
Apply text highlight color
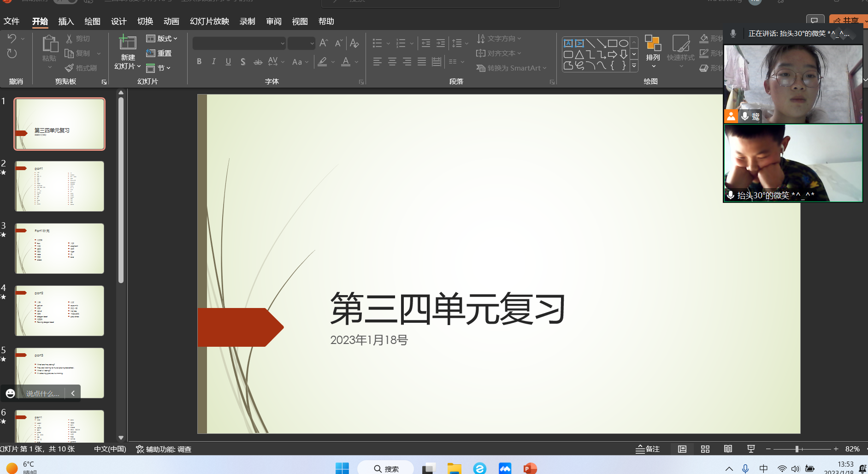323,62
